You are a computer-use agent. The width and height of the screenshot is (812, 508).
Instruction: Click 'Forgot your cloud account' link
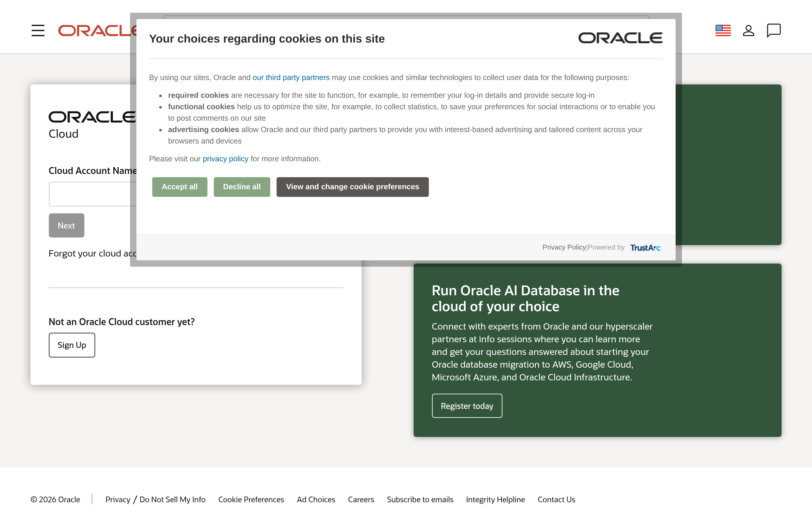coord(93,253)
